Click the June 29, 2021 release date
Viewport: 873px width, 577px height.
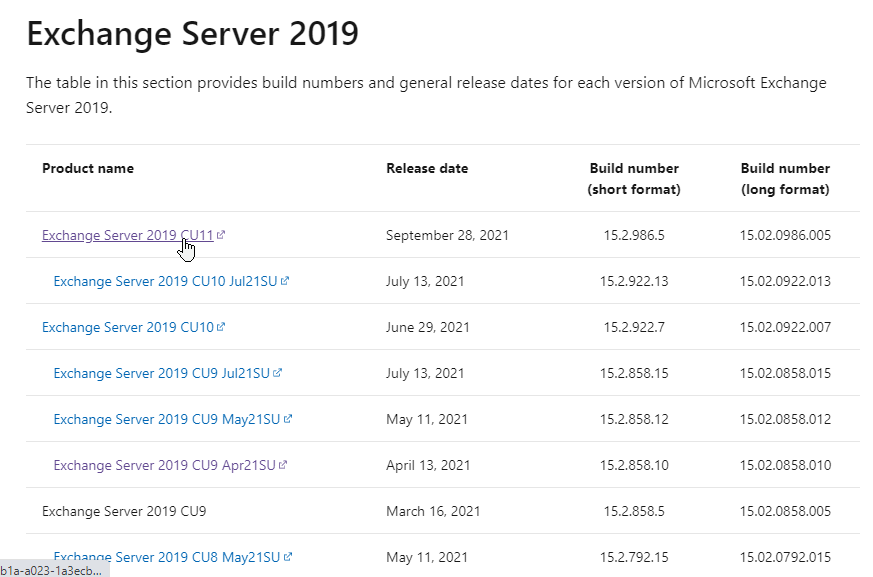pos(428,327)
